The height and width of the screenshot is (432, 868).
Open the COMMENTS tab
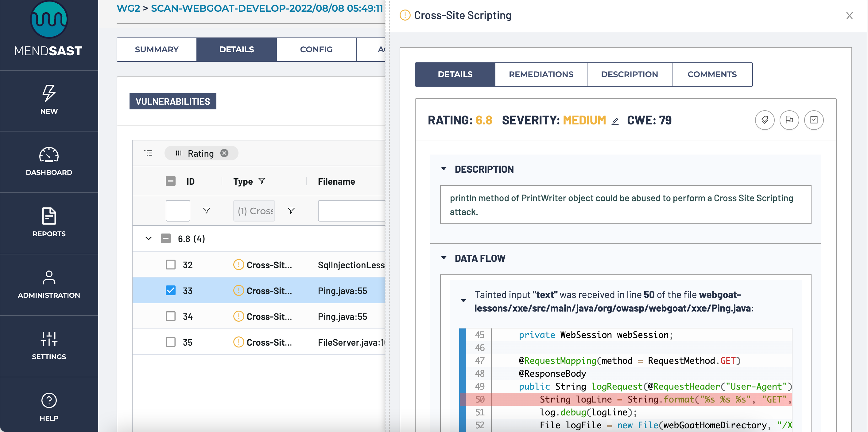tap(712, 74)
